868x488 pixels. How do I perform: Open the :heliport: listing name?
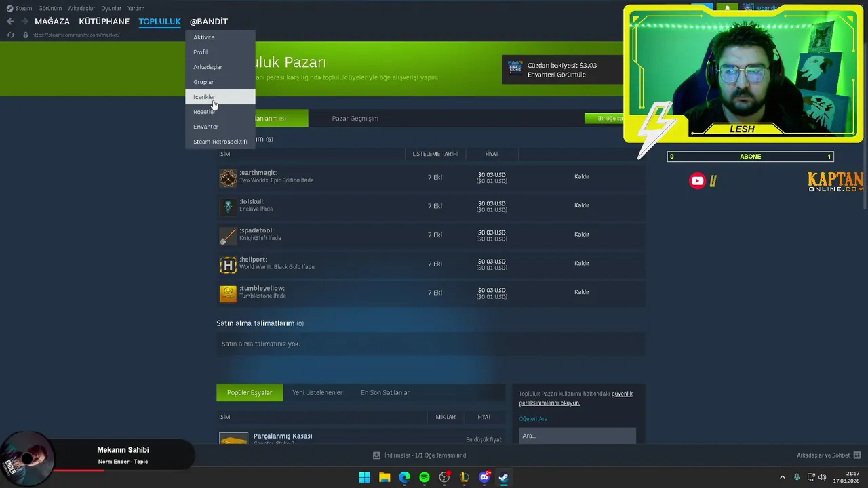tap(253, 260)
